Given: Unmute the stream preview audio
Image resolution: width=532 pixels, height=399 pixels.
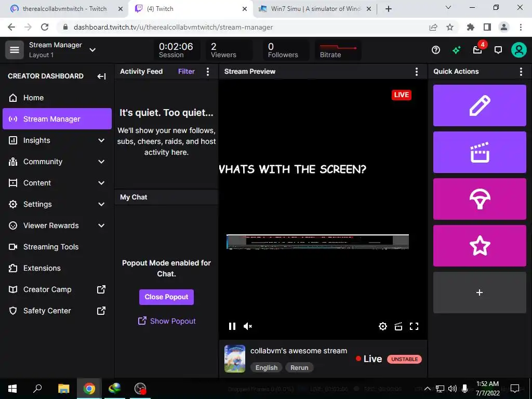Looking at the screenshot, I should pos(248,326).
